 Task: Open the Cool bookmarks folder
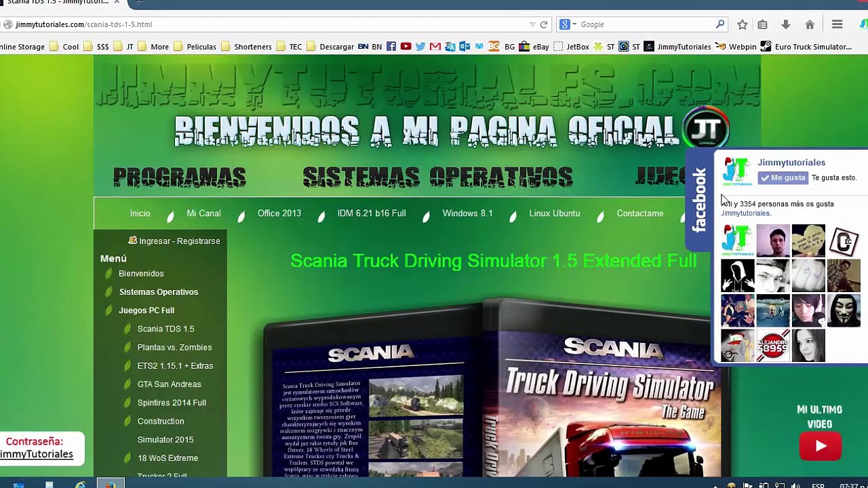tap(65, 46)
